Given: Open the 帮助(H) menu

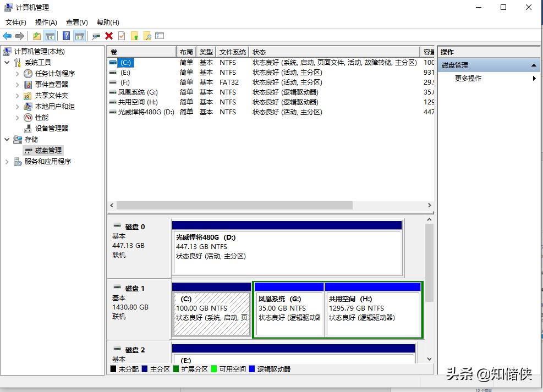Looking at the screenshot, I should [x=108, y=23].
